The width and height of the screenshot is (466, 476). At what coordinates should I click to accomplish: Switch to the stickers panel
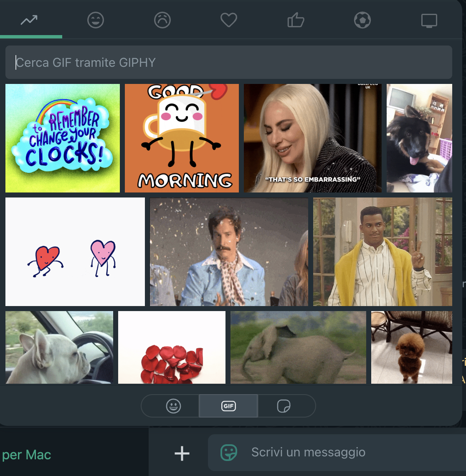point(284,406)
